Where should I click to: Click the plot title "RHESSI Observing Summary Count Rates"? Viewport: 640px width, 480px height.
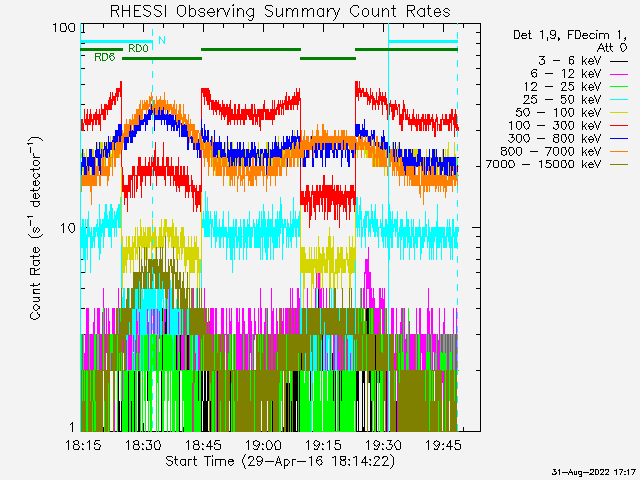pyautogui.click(x=280, y=11)
